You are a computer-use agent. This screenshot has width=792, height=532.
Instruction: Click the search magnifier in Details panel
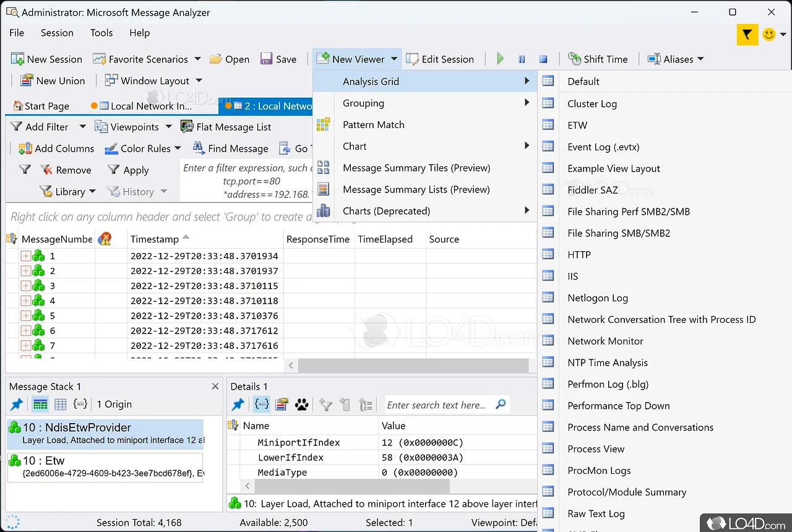click(501, 405)
